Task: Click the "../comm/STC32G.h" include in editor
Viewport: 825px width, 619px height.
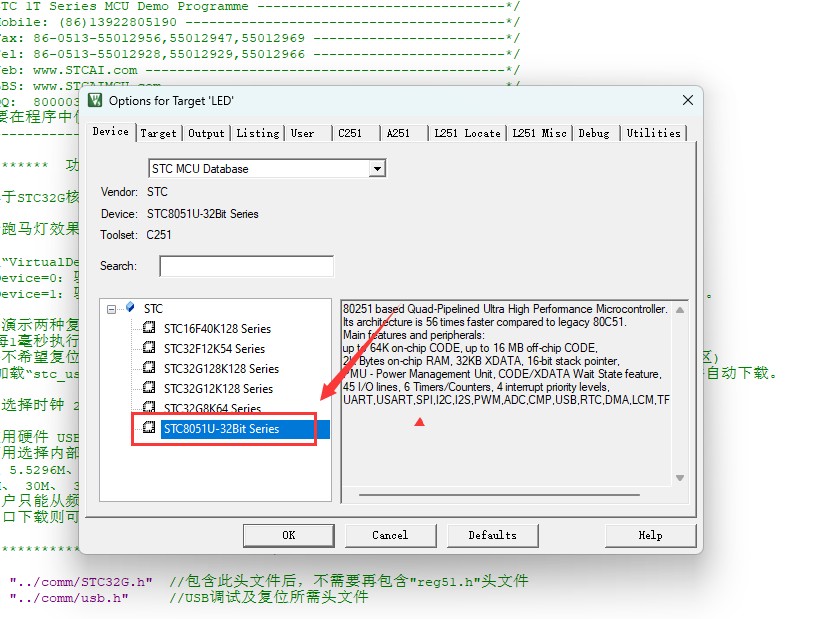Action: [x=81, y=582]
